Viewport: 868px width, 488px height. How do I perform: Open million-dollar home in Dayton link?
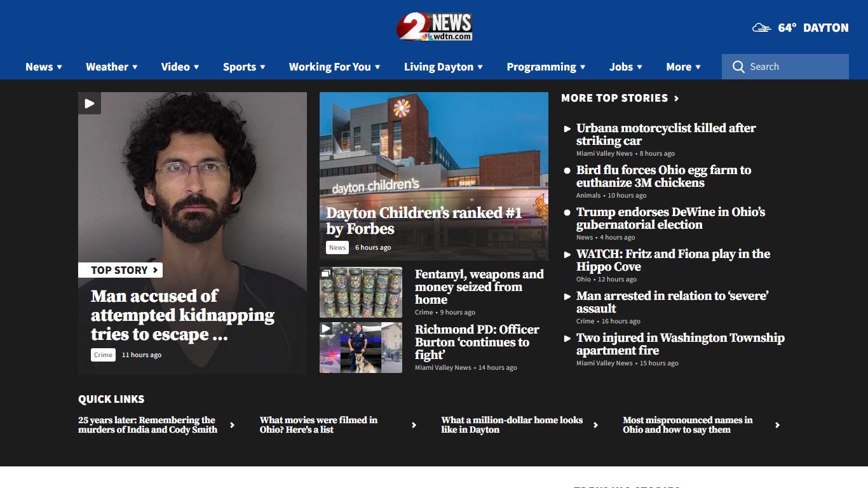pyautogui.click(x=512, y=425)
